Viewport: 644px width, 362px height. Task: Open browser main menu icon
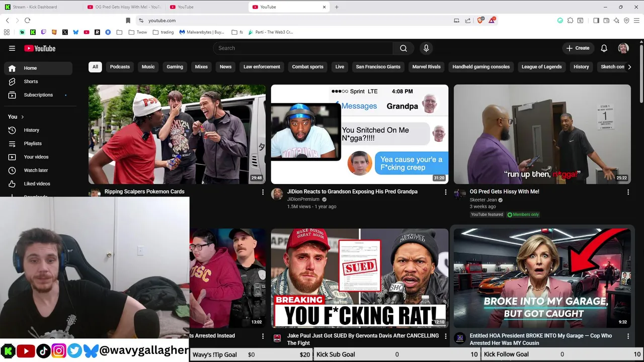click(x=637, y=21)
